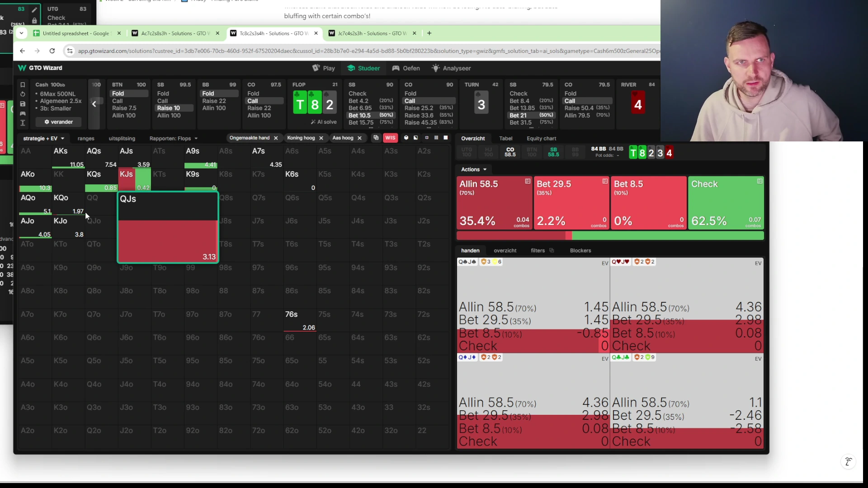Select the UTG 100 position toggle
This screenshot has height=488, width=868.
coord(467,152)
